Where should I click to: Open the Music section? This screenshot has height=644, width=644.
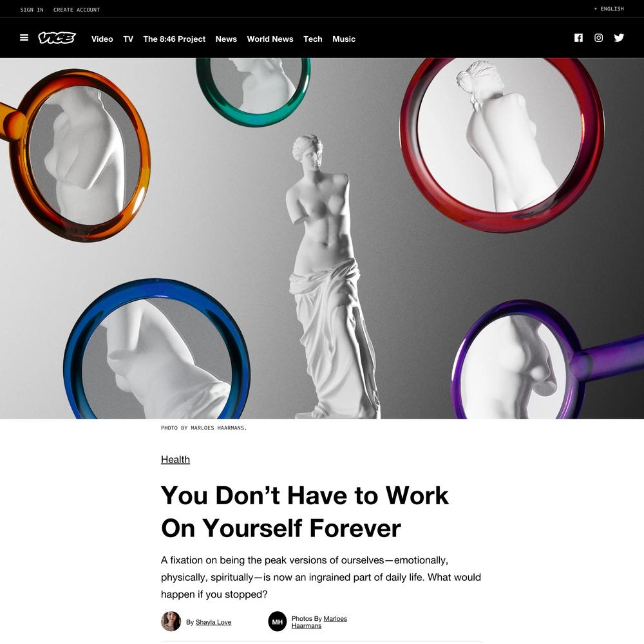click(x=344, y=39)
